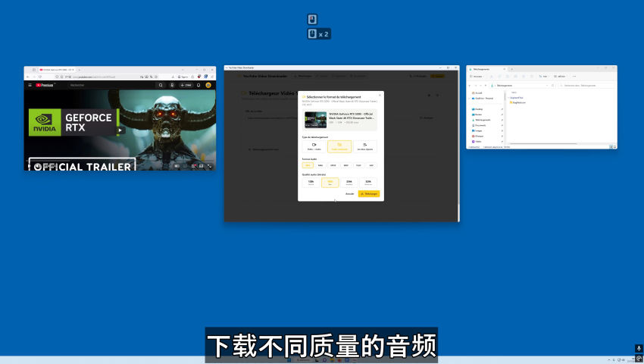
Task: Click the yellow Télécharger button
Action: [369, 193]
